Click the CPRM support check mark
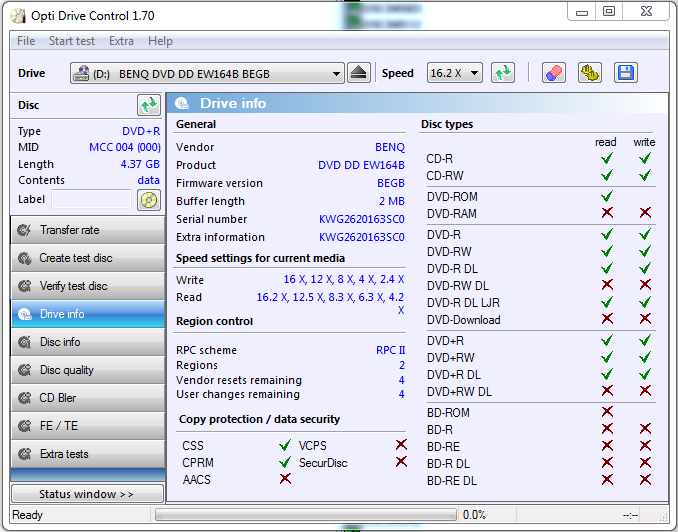 pos(285,462)
